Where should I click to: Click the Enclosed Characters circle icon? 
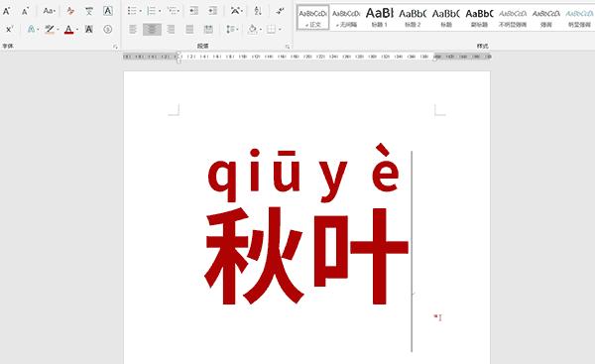108,29
